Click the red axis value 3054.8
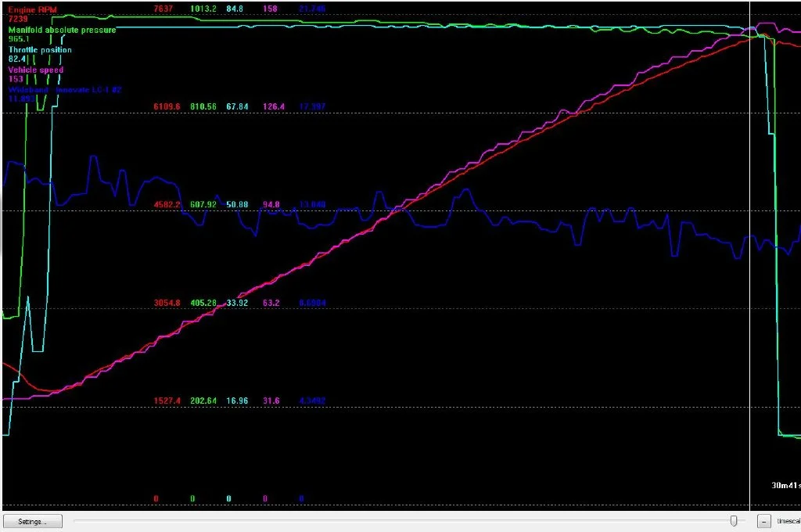801x532 pixels. 167,303
